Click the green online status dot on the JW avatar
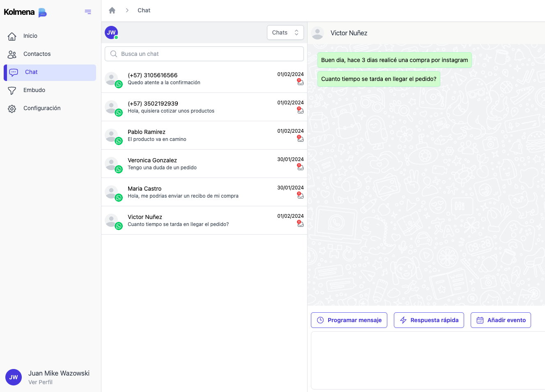 (x=116, y=37)
